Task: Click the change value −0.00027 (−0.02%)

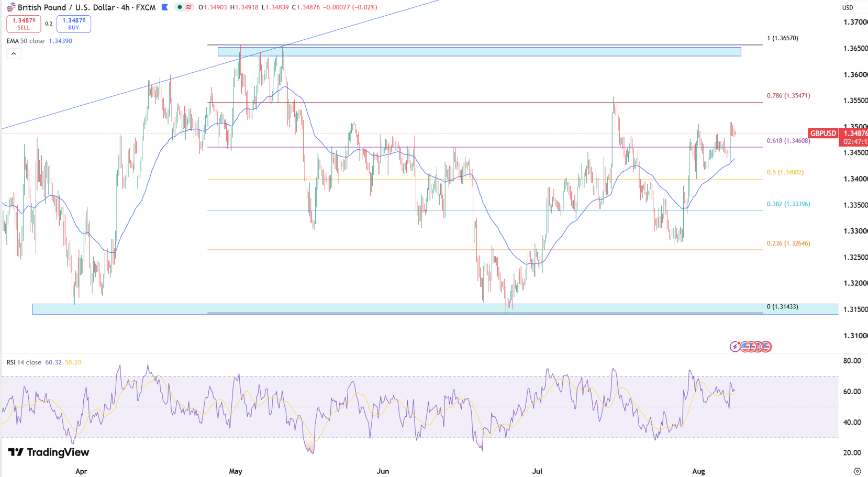Action: (350, 7)
